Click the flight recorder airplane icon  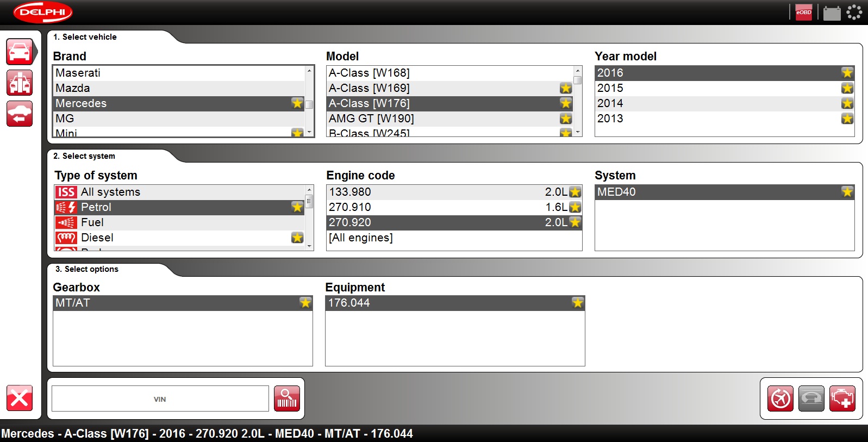tap(780, 399)
